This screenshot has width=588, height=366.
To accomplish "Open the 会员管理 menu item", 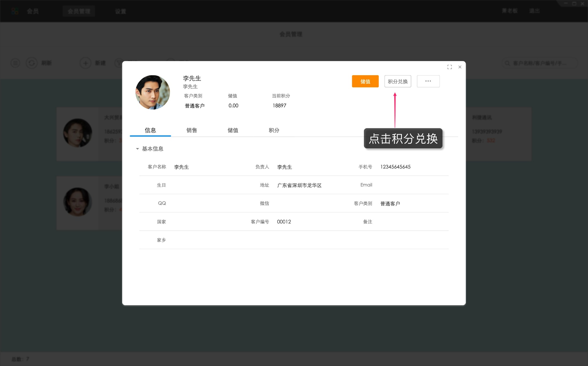I will 78,11.
